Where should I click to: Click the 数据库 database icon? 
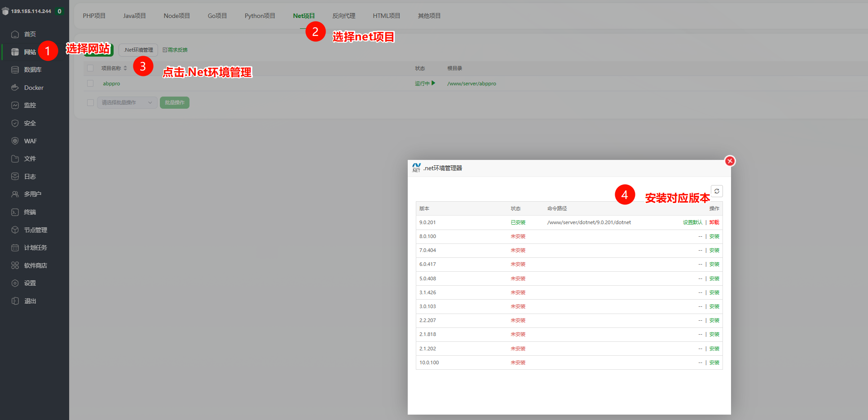15,70
